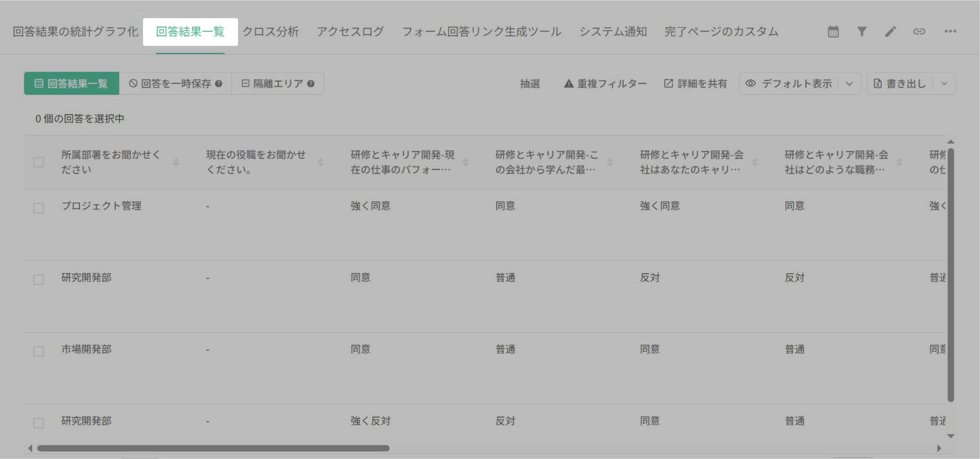The height and width of the screenshot is (459, 980).
Task: Click the 重複フィルター button
Action: (x=605, y=84)
